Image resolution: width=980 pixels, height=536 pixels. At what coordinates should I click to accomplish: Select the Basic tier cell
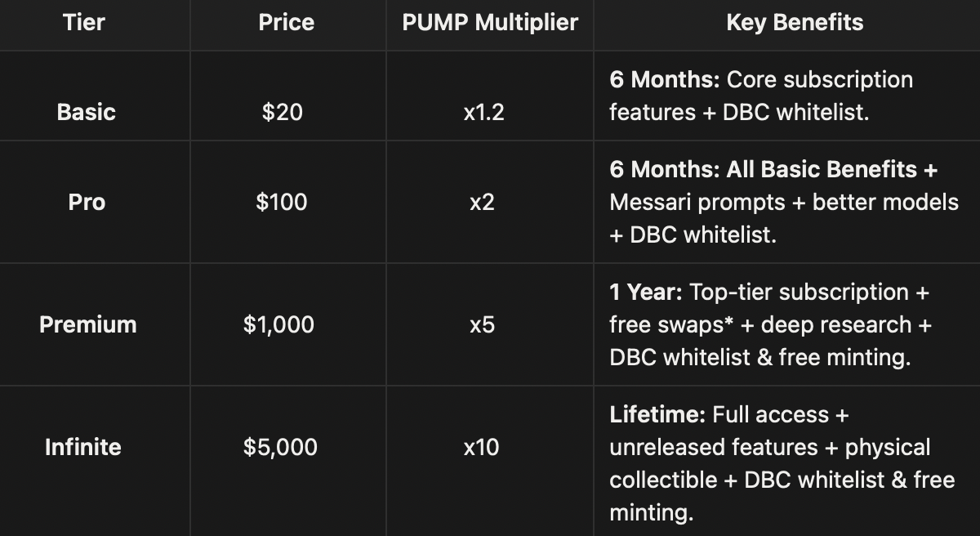click(x=86, y=112)
